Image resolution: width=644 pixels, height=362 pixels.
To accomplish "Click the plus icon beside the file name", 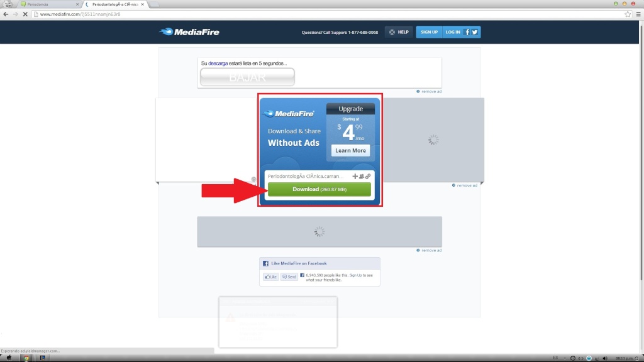I will (x=355, y=177).
